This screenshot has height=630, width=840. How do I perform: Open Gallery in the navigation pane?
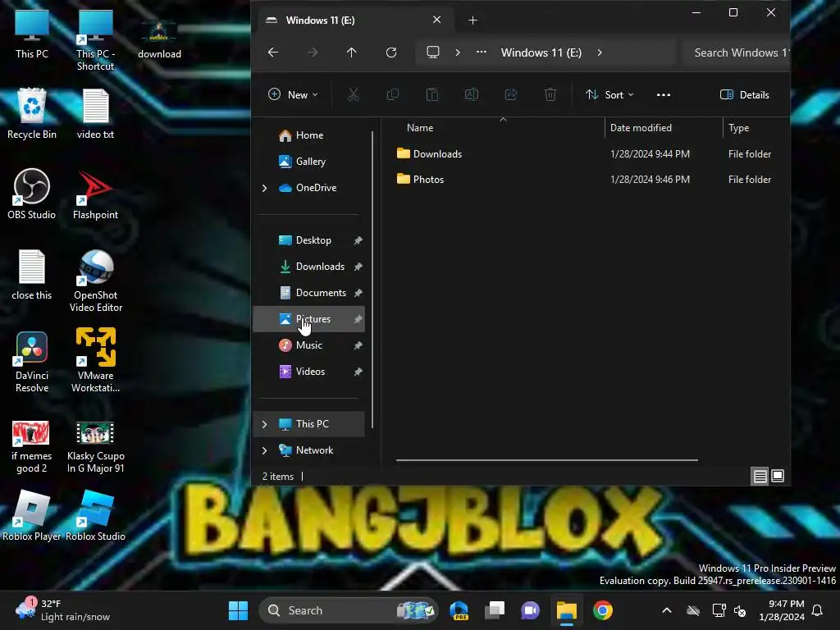click(308, 162)
